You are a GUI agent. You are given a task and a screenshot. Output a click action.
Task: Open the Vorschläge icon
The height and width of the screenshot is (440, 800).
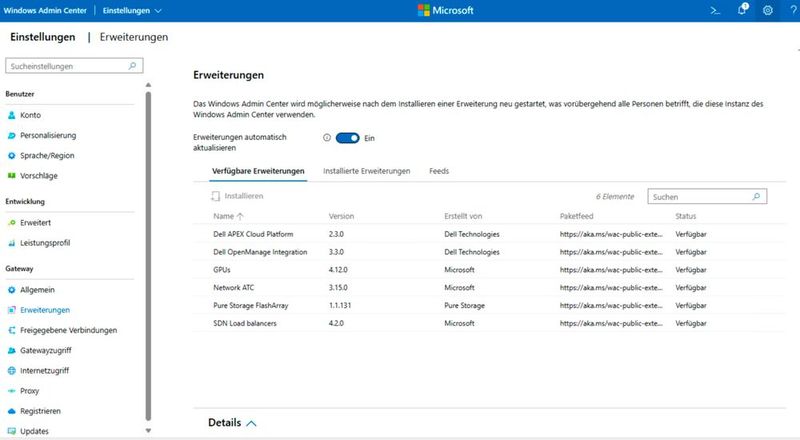[x=12, y=176]
